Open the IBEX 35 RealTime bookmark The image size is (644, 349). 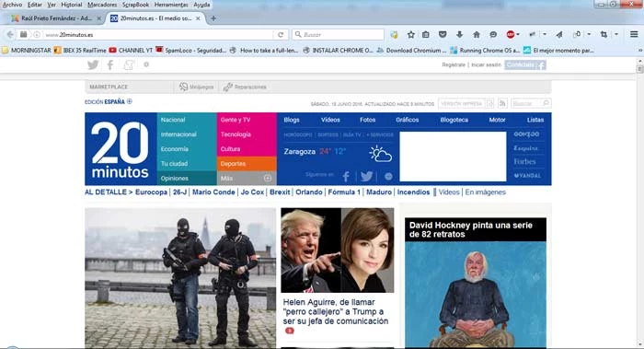80,50
